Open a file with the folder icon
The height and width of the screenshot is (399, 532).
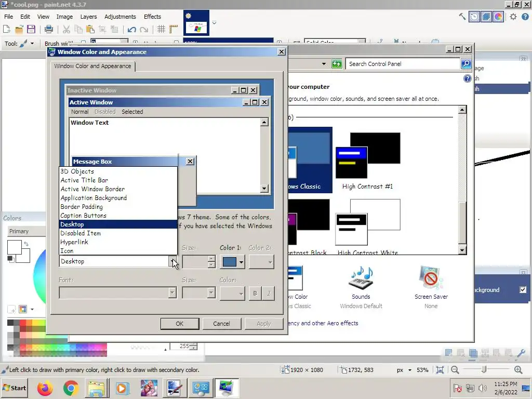[x=19, y=30]
